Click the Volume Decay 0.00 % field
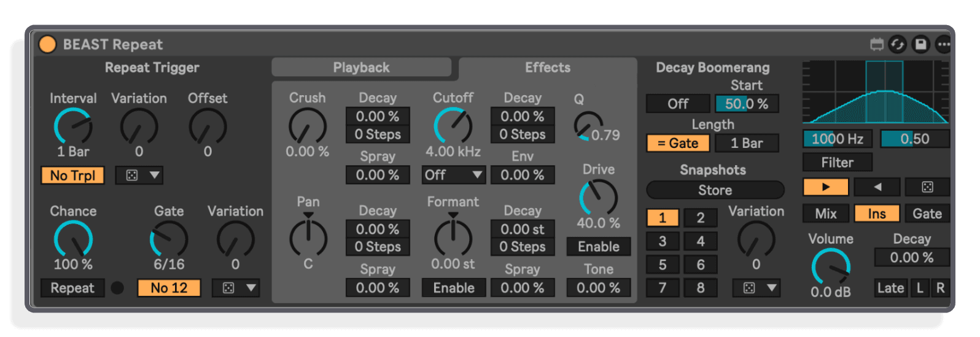 [912, 258]
